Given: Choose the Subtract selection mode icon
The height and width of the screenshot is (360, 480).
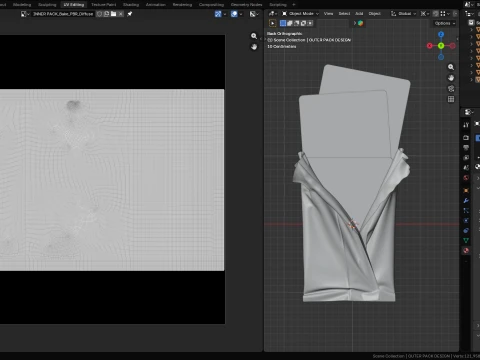Looking at the screenshot, I should 296,23.
